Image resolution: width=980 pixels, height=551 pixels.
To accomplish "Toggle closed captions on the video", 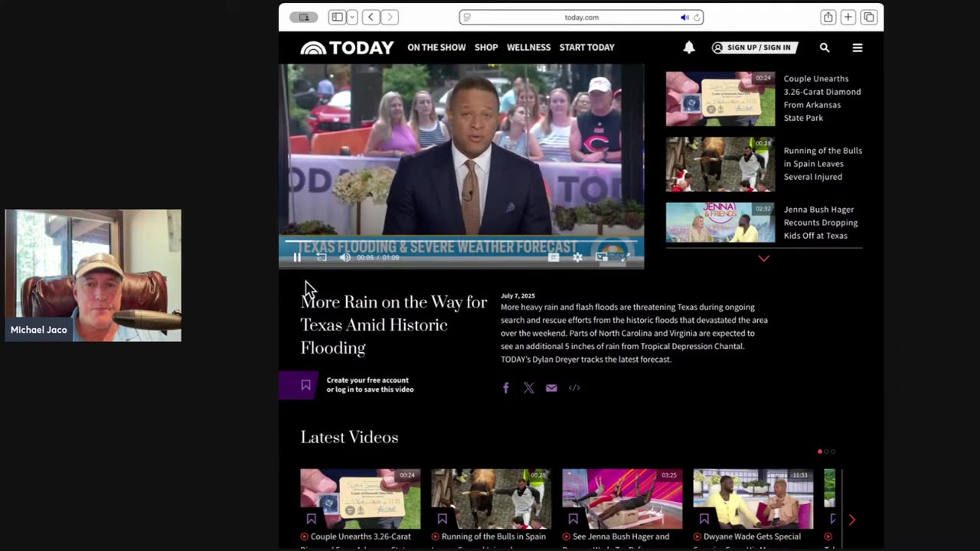I will click(x=554, y=258).
